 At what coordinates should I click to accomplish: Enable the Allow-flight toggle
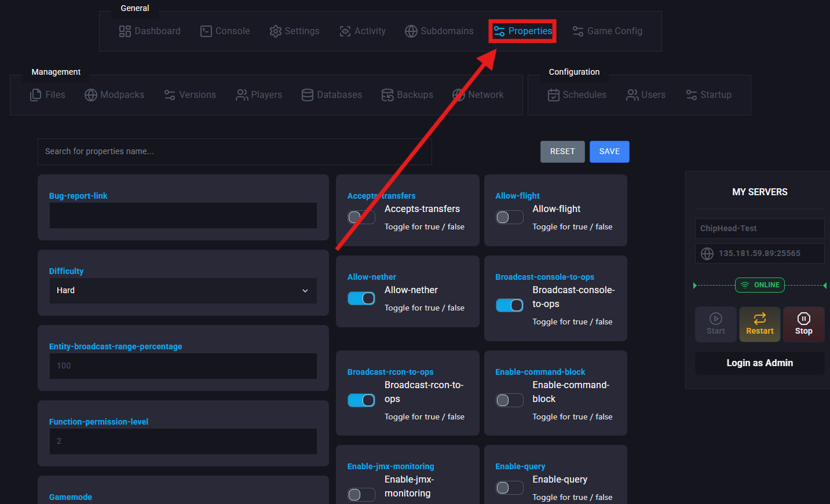click(509, 217)
